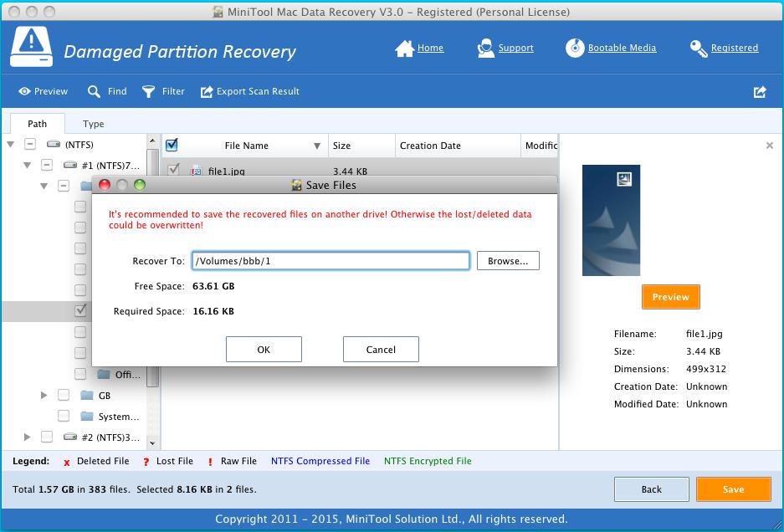
Task: Click the Bootable Media disc icon
Action: 575,48
